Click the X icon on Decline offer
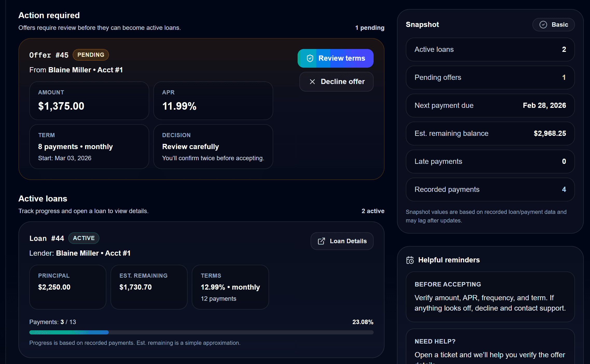 (x=313, y=82)
